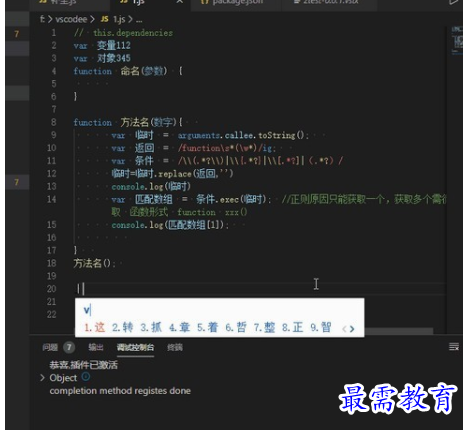Viewport: 463px width, 430px height.
Task: Pick IME candidate 8 正
Action: tap(293, 327)
